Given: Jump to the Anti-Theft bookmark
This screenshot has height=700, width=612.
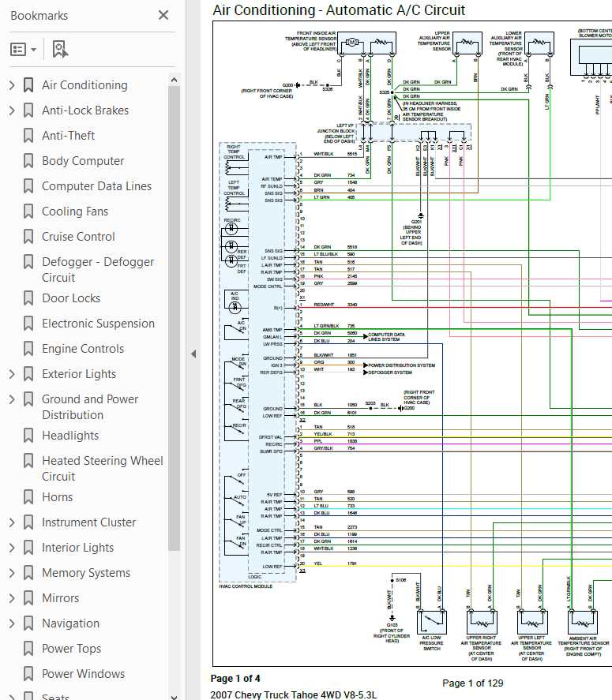Looking at the screenshot, I should [69, 136].
